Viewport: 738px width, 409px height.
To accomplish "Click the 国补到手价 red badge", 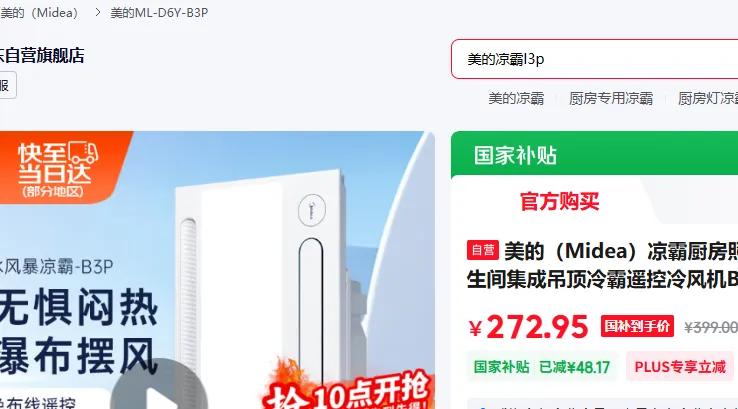I will tap(637, 326).
